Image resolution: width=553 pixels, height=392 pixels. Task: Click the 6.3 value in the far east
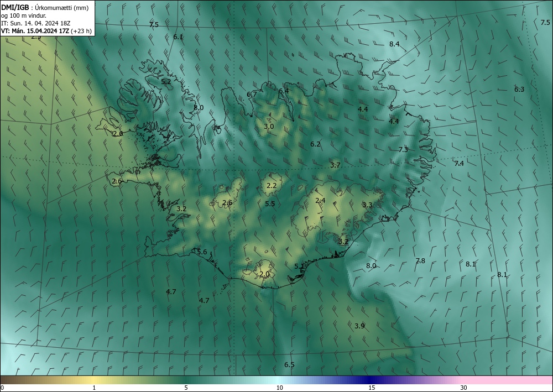(519, 89)
